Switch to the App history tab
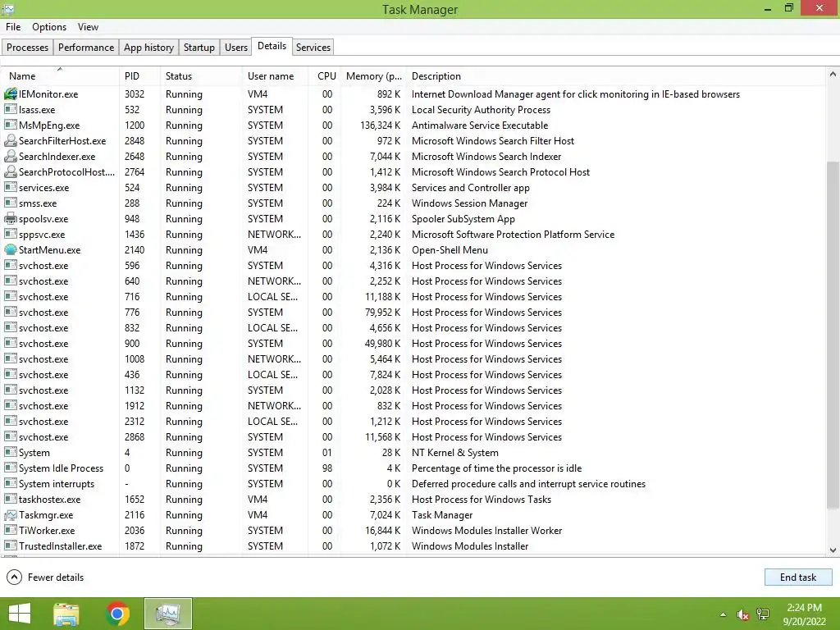Screen dimensions: 840x630 pyautogui.click(x=149, y=47)
